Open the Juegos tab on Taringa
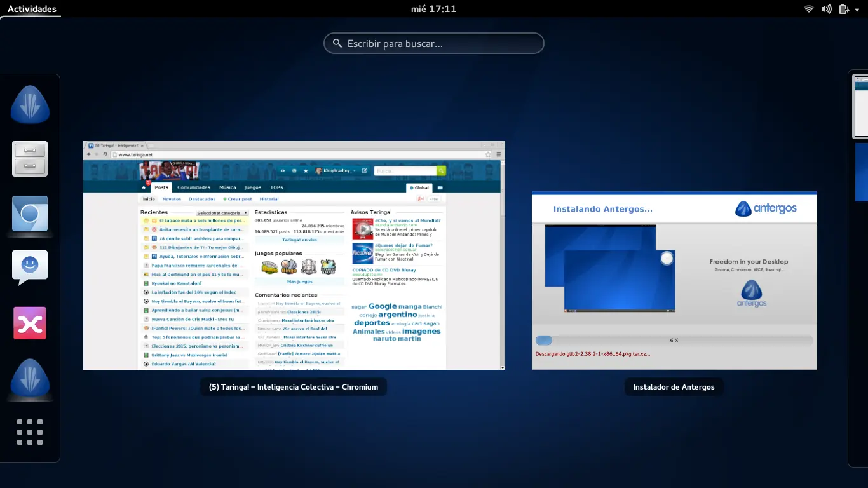The height and width of the screenshot is (488, 868). [253, 187]
